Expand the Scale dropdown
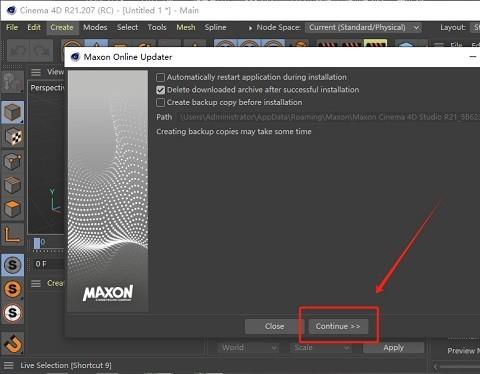This screenshot has height=374, width=480. [321, 348]
